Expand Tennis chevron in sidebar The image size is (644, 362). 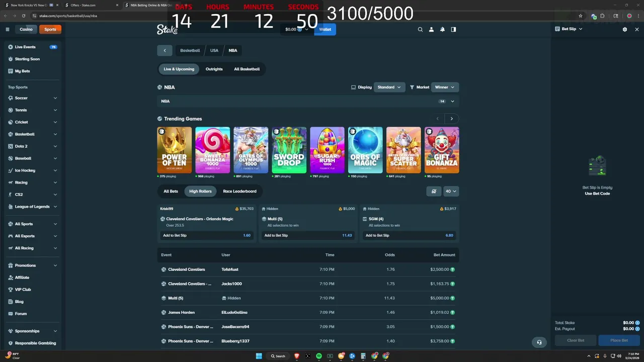pyautogui.click(x=55, y=110)
